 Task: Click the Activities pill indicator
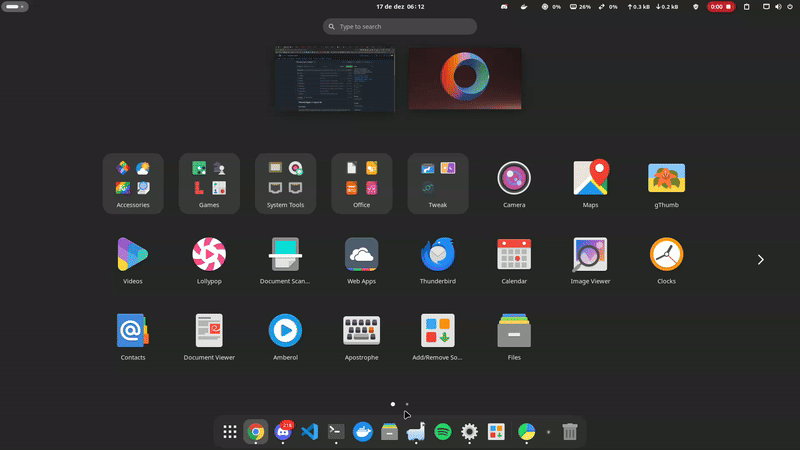[x=15, y=7]
